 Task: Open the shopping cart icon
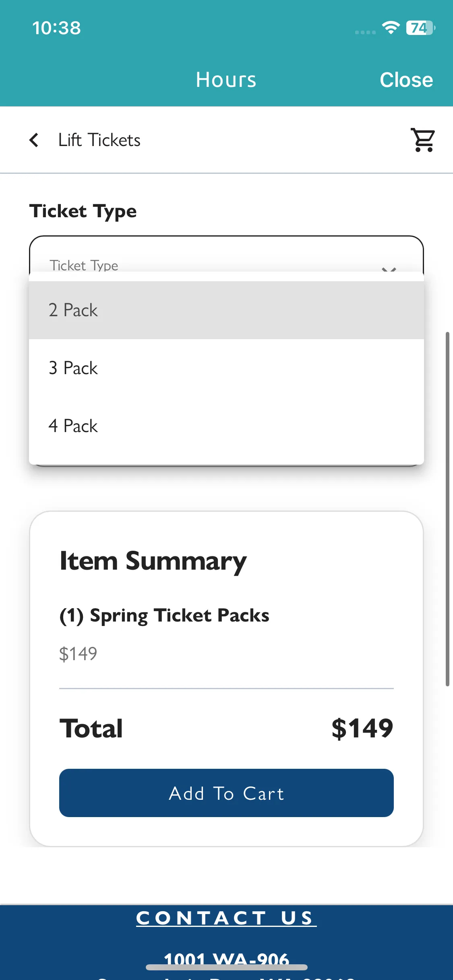pyautogui.click(x=423, y=140)
